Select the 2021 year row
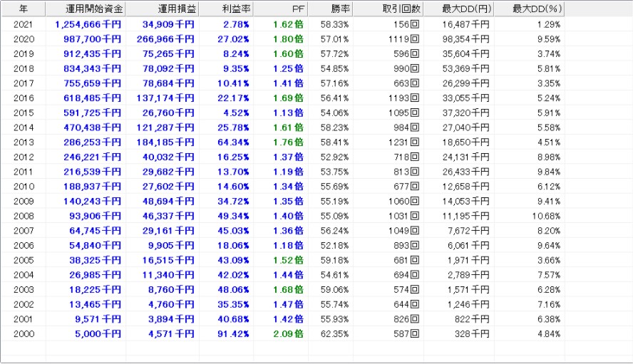Screen dimensions: 633x364 click(23, 24)
